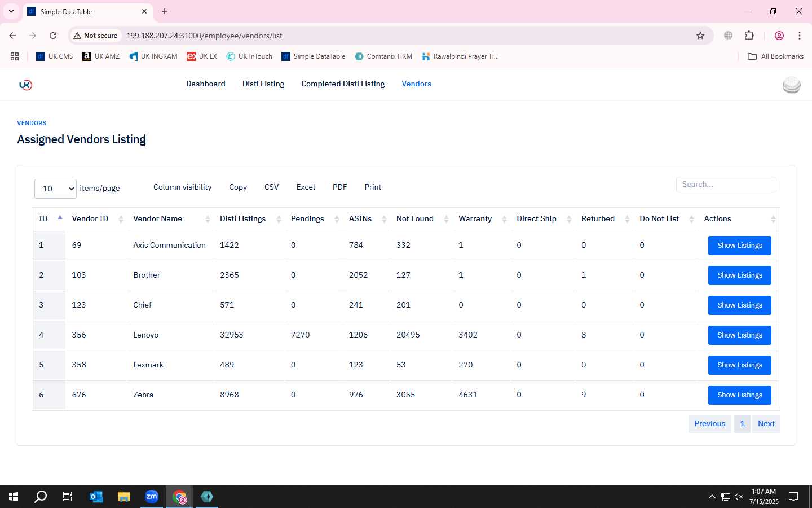Show Listings for Axis Communication
Viewport: 812px width, 508px height.
740,246
